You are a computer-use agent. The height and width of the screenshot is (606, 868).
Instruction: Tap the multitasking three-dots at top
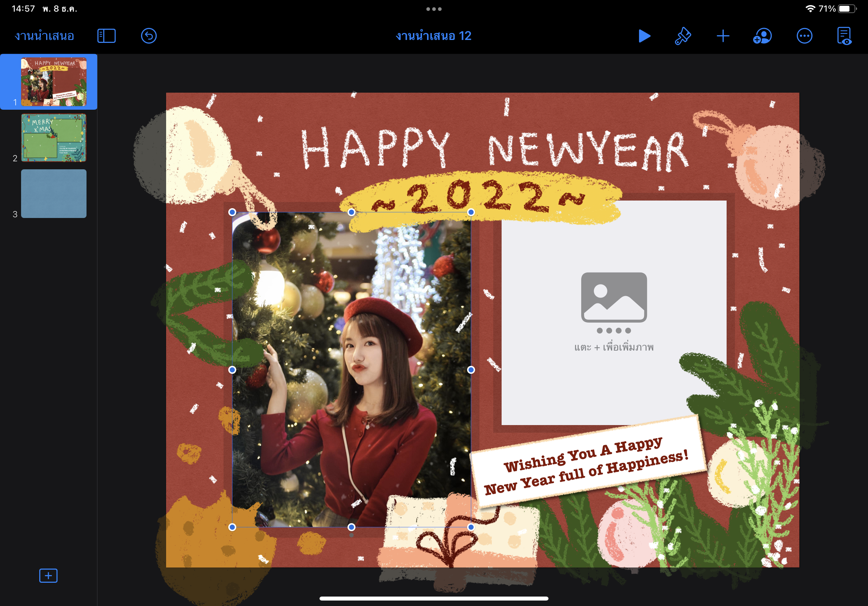tap(434, 9)
